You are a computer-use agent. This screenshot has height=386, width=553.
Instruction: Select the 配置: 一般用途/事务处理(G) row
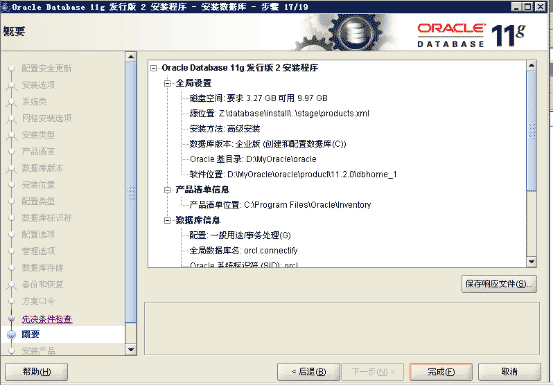(240, 235)
